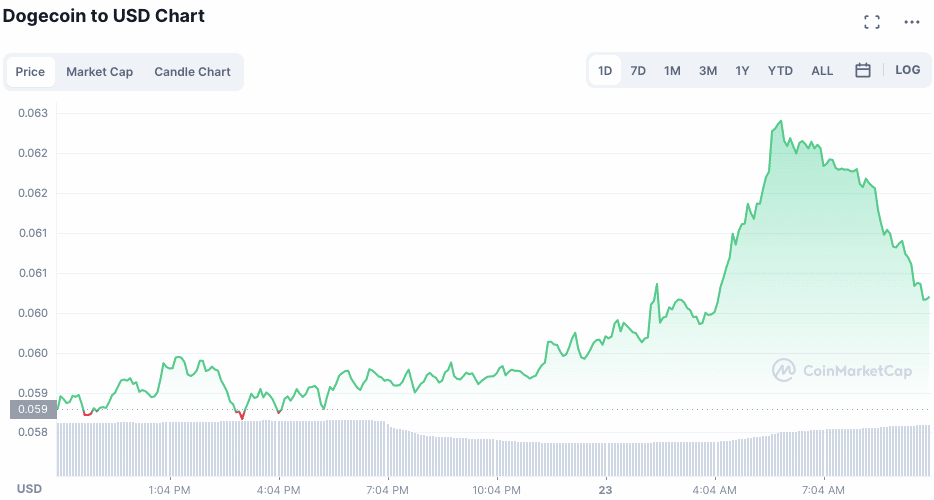
Task: Select the ALL time range
Action: (822, 71)
